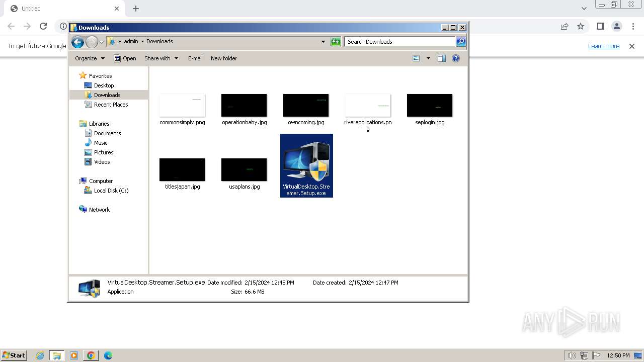Expand the view options dropdown arrow
The image size is (644, 362).
point(428,58)
